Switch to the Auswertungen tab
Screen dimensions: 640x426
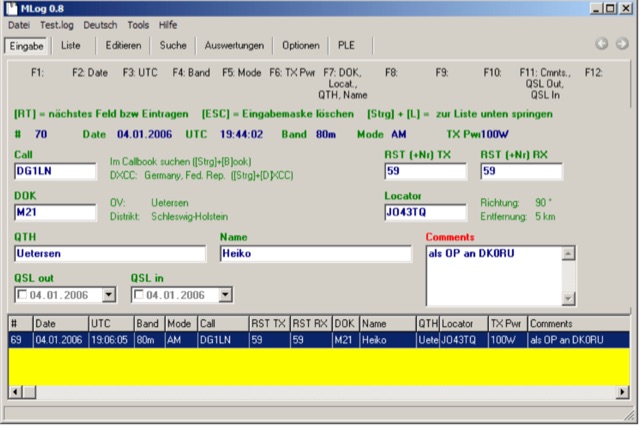point(234,45)
